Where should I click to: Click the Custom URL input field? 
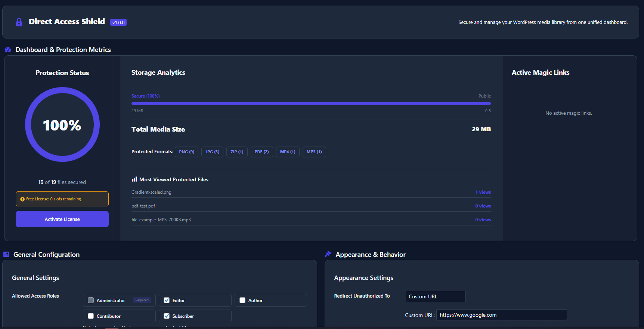tap(502, 315)
